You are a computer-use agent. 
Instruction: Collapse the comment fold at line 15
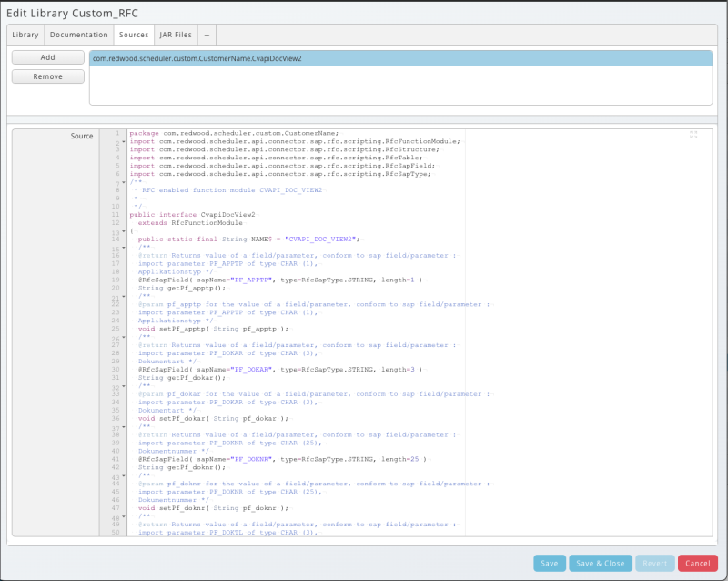click(124, 248)
